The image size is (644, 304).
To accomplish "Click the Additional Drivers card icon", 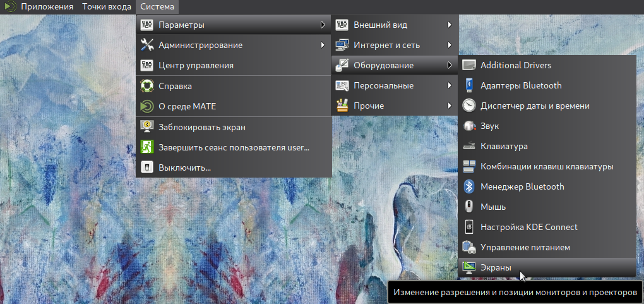I will click(469, 65).
